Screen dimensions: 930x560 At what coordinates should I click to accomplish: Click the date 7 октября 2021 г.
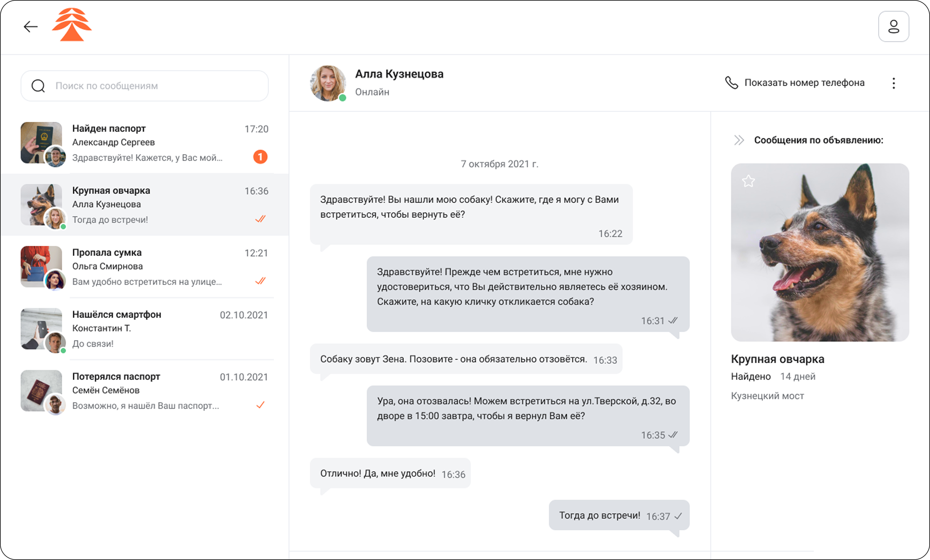coord(500,164)
